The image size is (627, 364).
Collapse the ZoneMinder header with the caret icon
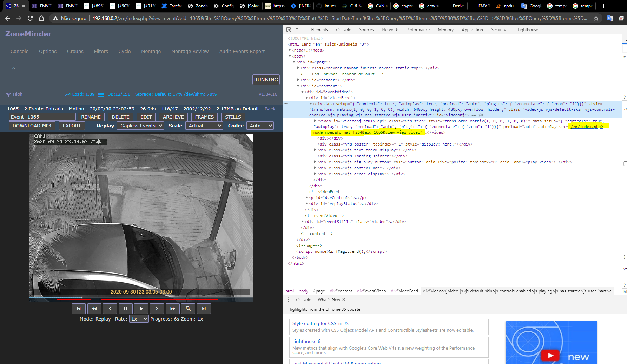pos(14,68)
